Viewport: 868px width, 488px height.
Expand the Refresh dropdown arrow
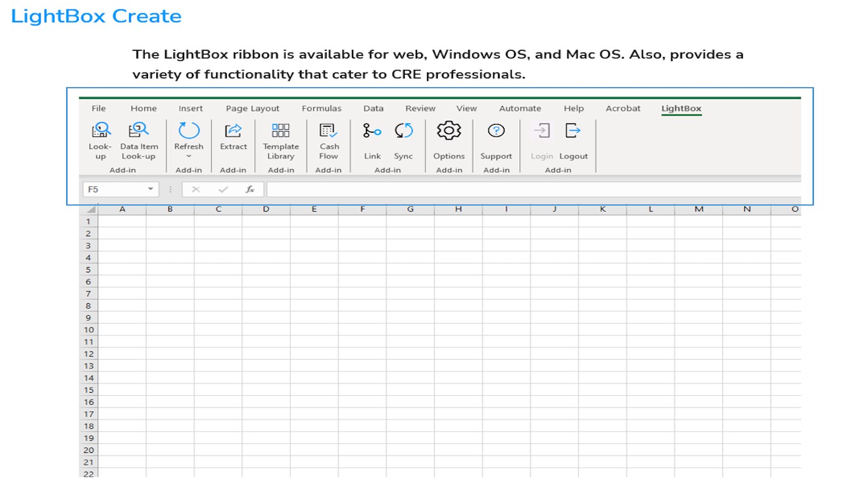click(x=189, y=156)
